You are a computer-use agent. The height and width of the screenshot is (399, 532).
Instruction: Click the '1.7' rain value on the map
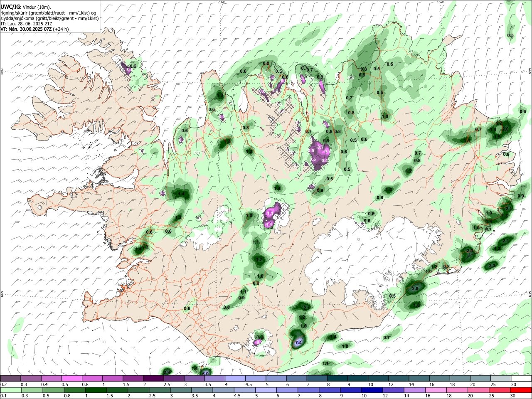pyautogui.click(x=259, y=260)
